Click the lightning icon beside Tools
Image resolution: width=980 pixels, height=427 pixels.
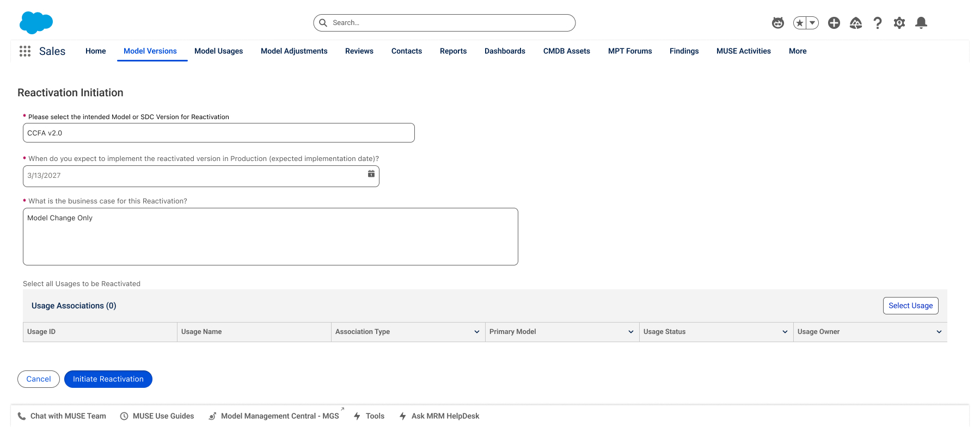coord(357,416)
